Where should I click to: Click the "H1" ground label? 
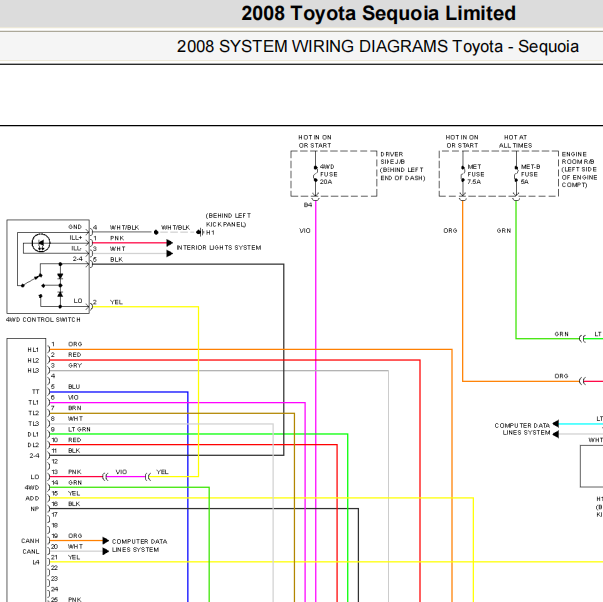tap(210, 233)
